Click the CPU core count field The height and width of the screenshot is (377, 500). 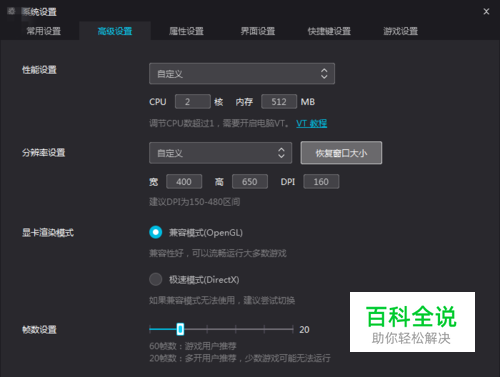[x=193, y=102]
